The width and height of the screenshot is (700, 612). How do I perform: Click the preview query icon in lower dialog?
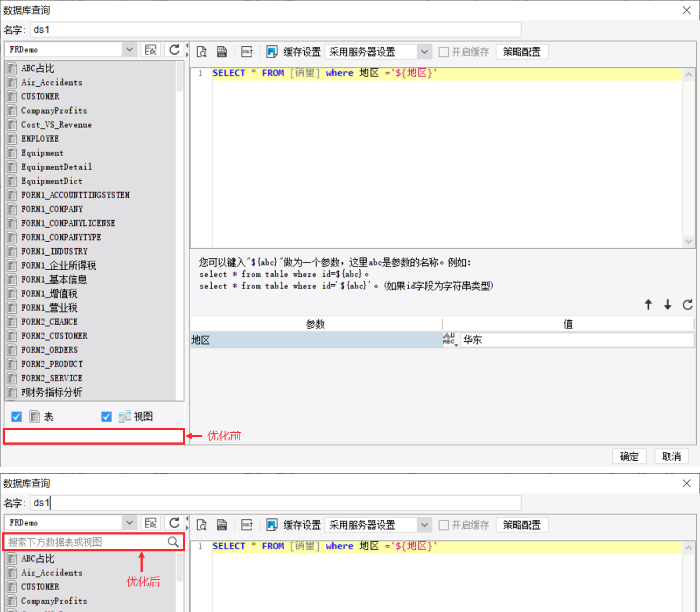(x=201, y=525)
